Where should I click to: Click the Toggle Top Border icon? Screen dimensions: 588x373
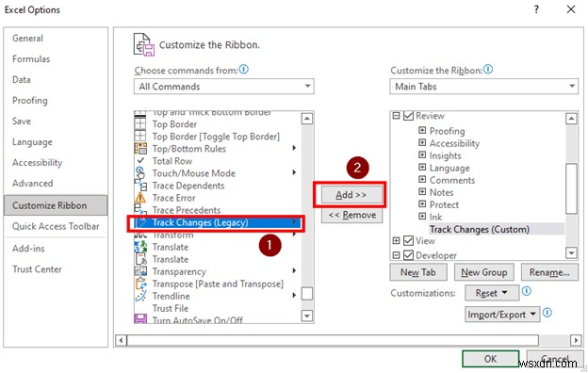pyautogui.click(x=140, y=136)
